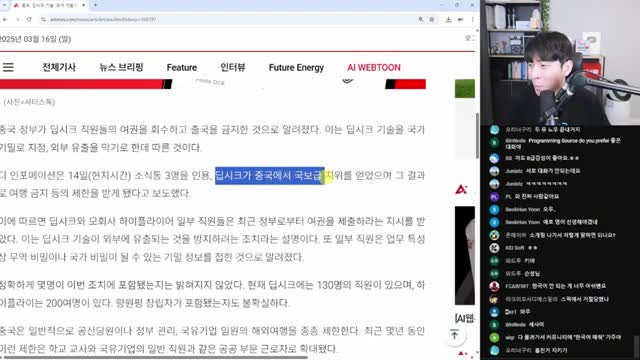
Task: Open the Future Energy menu item
Action: (296, 67)
